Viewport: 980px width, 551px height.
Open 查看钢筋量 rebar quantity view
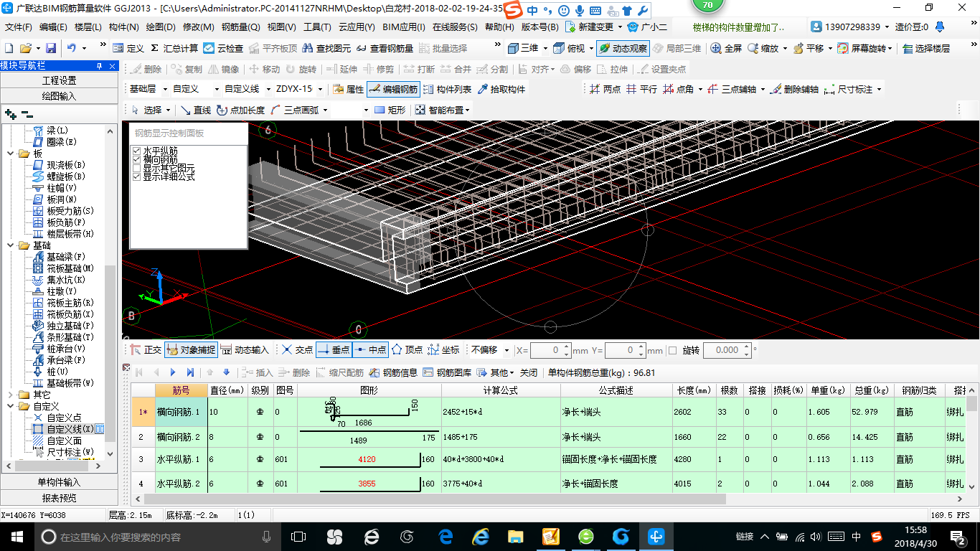385,48
